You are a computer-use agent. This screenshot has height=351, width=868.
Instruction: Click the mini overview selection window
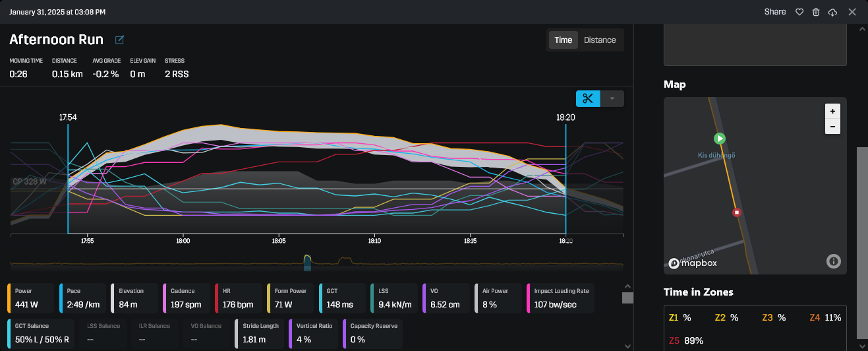tap(306, 263)
